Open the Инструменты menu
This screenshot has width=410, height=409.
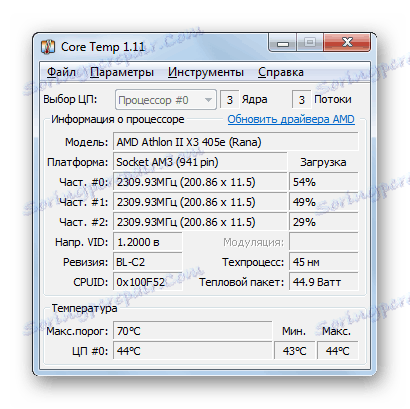[x=206, y=72]
